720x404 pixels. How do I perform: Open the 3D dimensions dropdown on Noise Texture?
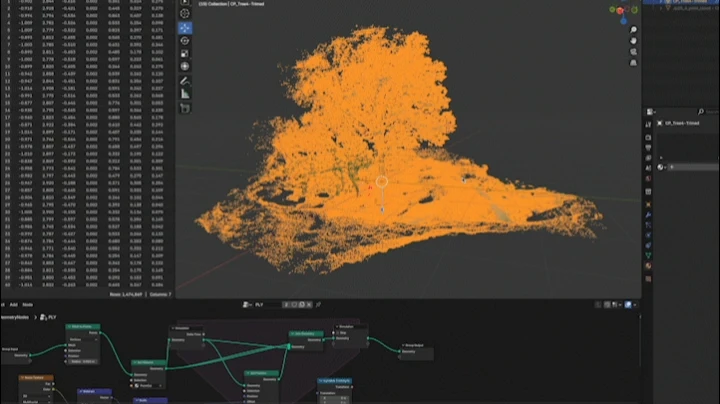click(x=36, y=396)
